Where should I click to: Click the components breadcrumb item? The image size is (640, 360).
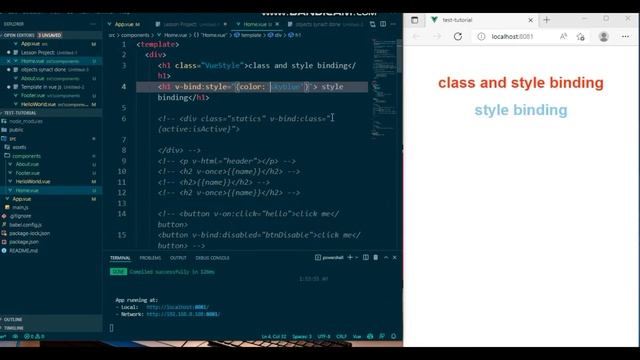135,35
